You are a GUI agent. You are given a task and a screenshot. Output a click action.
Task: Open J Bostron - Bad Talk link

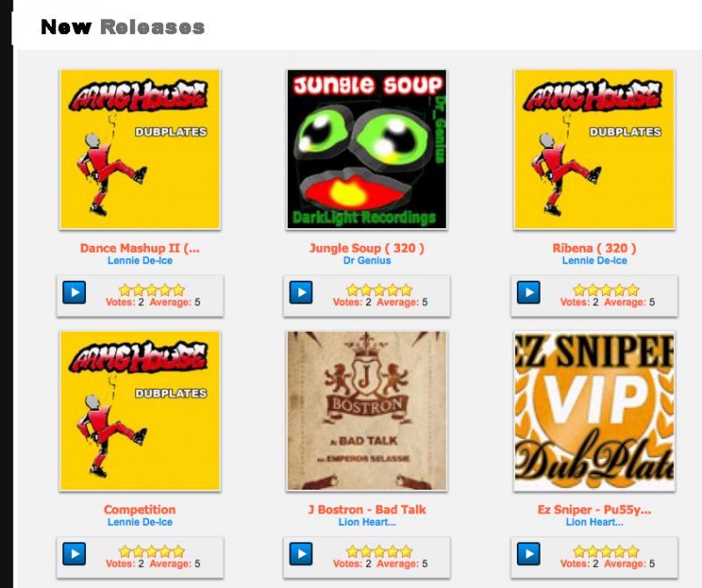pos(367,510)
